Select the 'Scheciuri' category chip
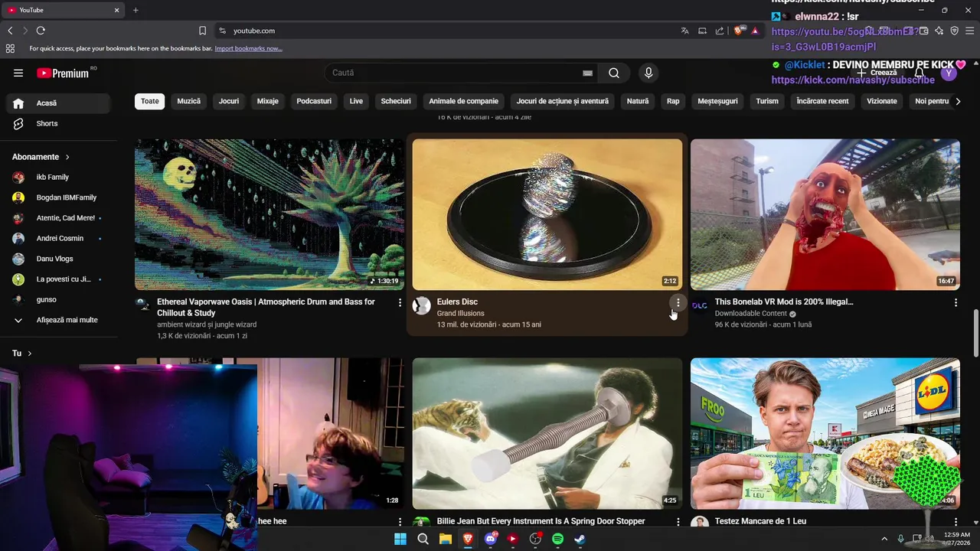Screen dimensions: 980x551 click(396, 101)
